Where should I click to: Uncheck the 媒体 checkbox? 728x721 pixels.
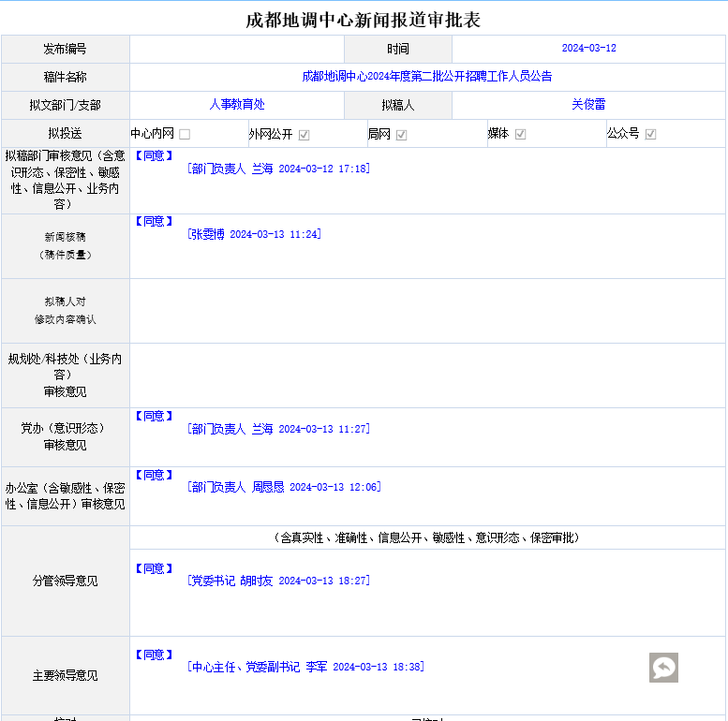click(x=520, y=135)
